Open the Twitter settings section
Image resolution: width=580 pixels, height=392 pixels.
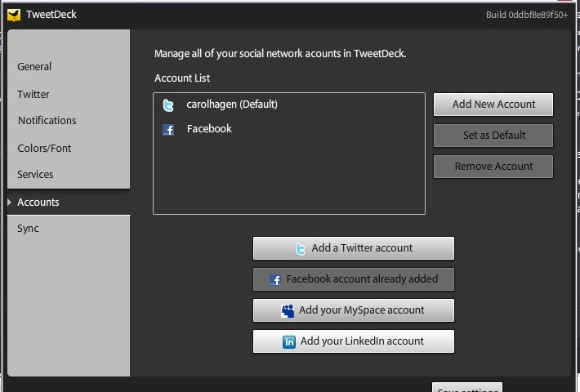pyautogui.click(x=33, y=94)
